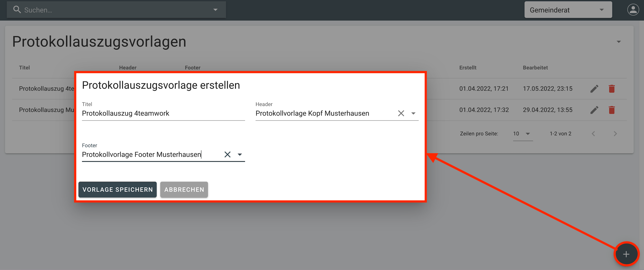Click pencil icon for row edited 29.04.2022
This screenshot has width=644, height=270.
tap(594, 110)
